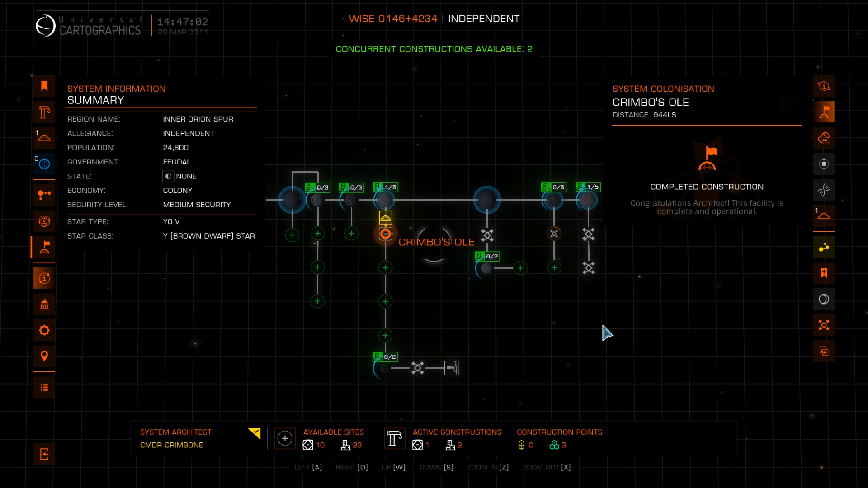Select empty slot under the orange under-construction installation

[x=554, y=268]
